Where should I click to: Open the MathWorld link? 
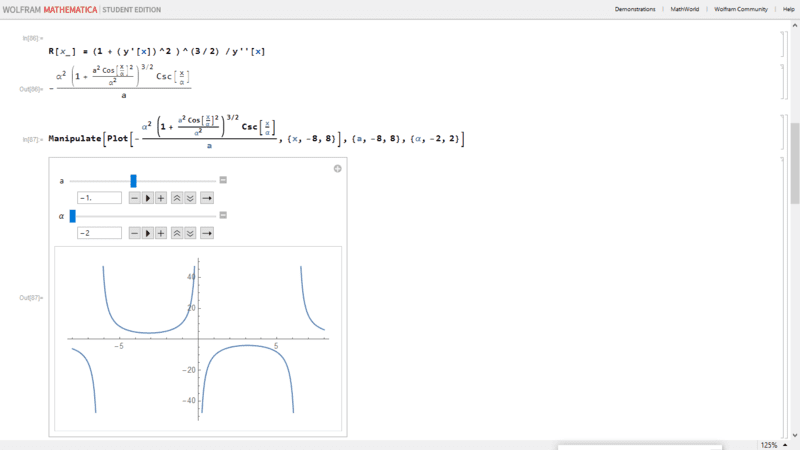[x=685, y=9]
